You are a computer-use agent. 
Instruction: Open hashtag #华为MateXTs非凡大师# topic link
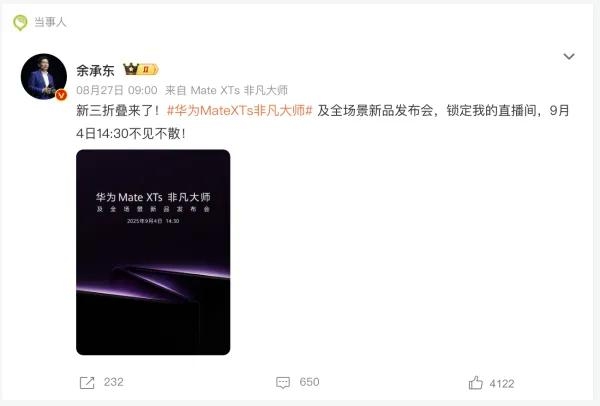240,111
